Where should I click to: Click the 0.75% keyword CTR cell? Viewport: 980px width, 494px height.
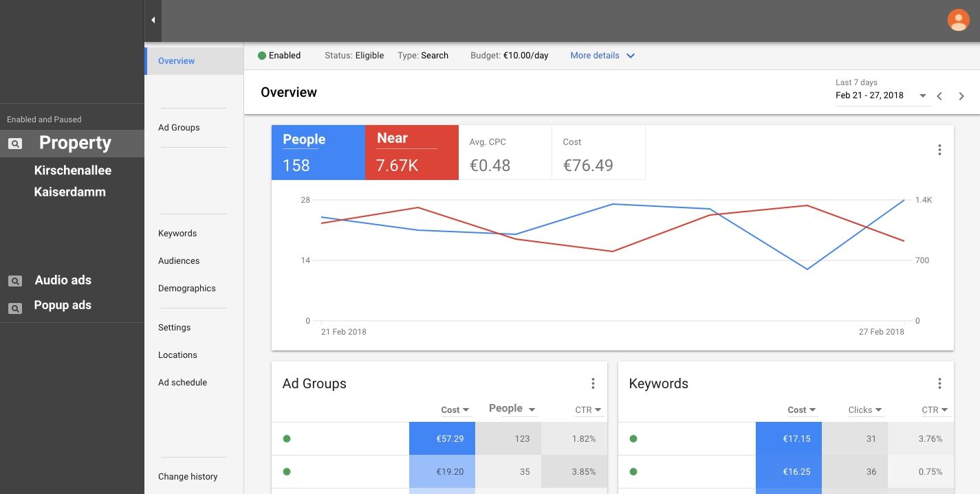(921, 471)
